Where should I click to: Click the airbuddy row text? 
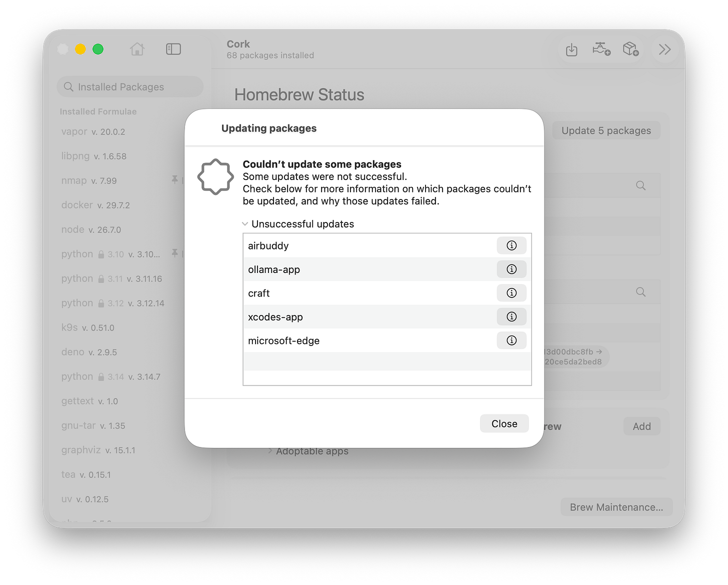tap(268, 245)
